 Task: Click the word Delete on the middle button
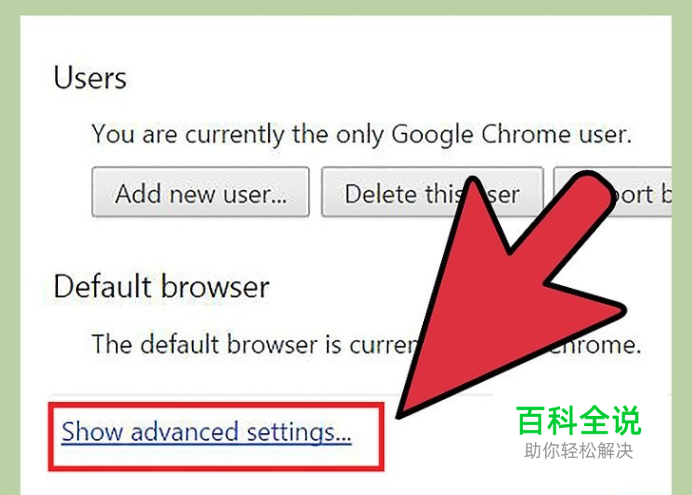click(382, 194)
